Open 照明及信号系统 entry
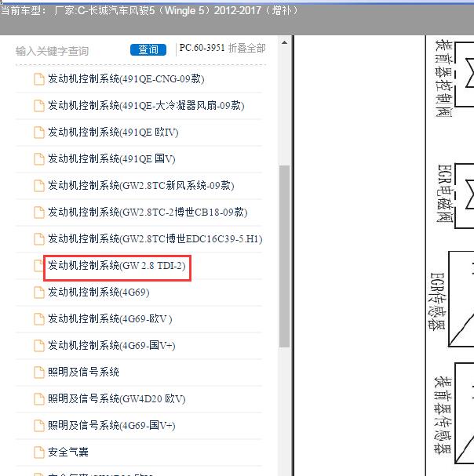Image resolution: width=474 pixels, height=476 pixels. (83, 372)
